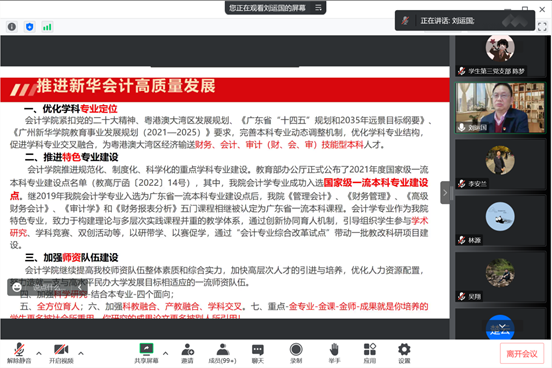
Task: Click muted mic icon beside 李安兰
Action: click(x=462, y=184)
